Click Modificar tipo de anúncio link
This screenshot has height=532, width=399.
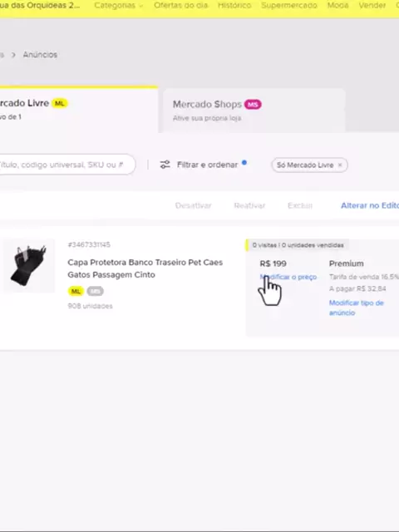point(357,308)
